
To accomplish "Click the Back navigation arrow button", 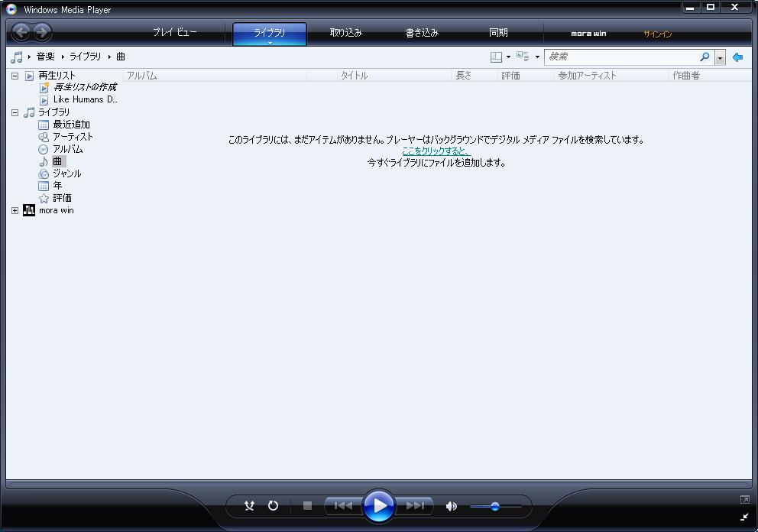I will 21,32.
